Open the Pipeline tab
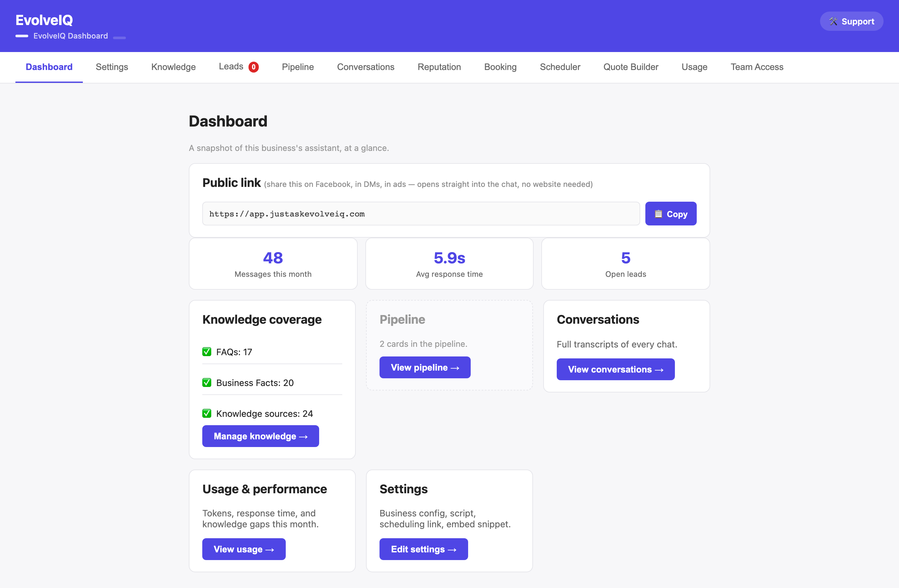Viewport: 899px width, 588px height. [298, 67]
